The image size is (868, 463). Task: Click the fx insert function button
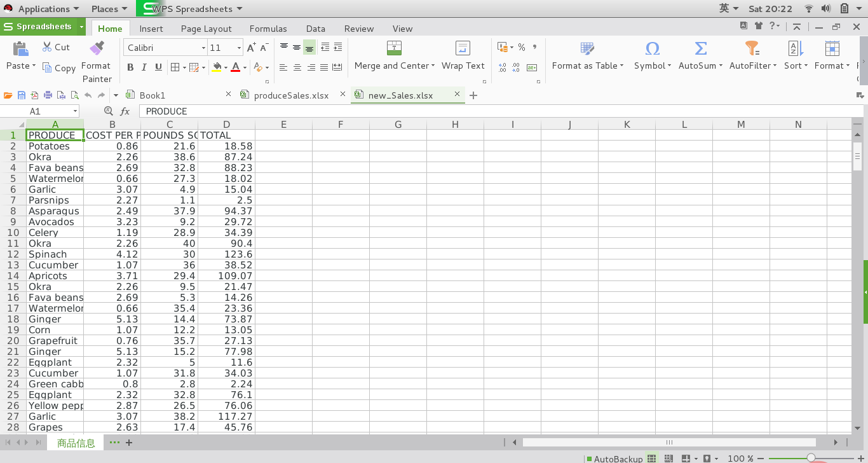click(x=125, y=111)
